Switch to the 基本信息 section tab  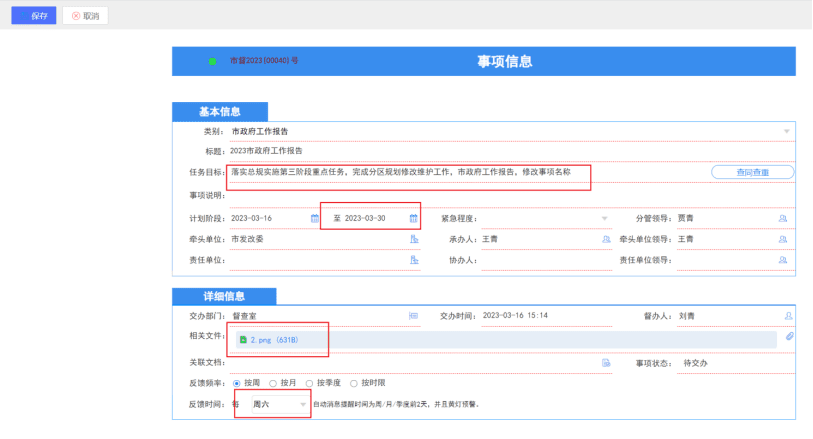click(220, 112)
